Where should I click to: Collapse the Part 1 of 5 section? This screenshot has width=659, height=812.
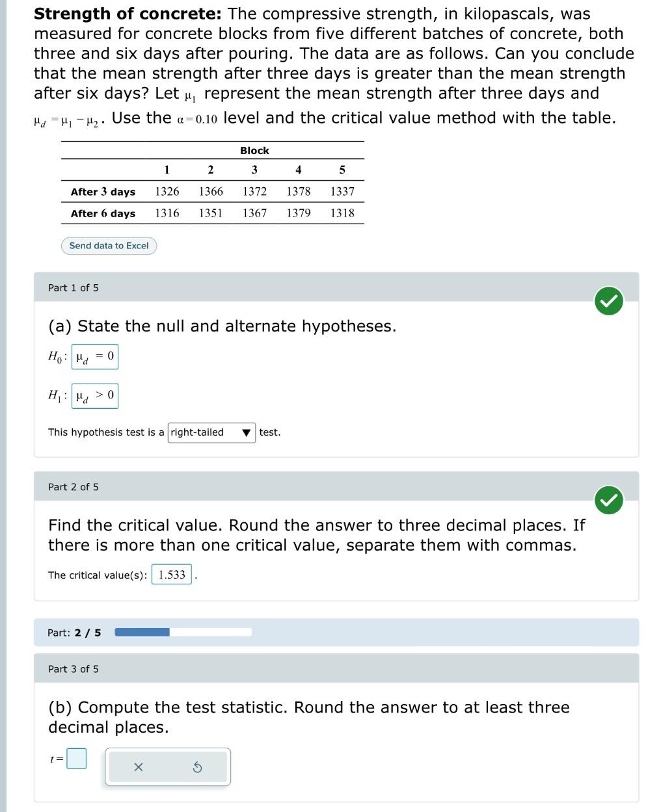tap(73, 287)
